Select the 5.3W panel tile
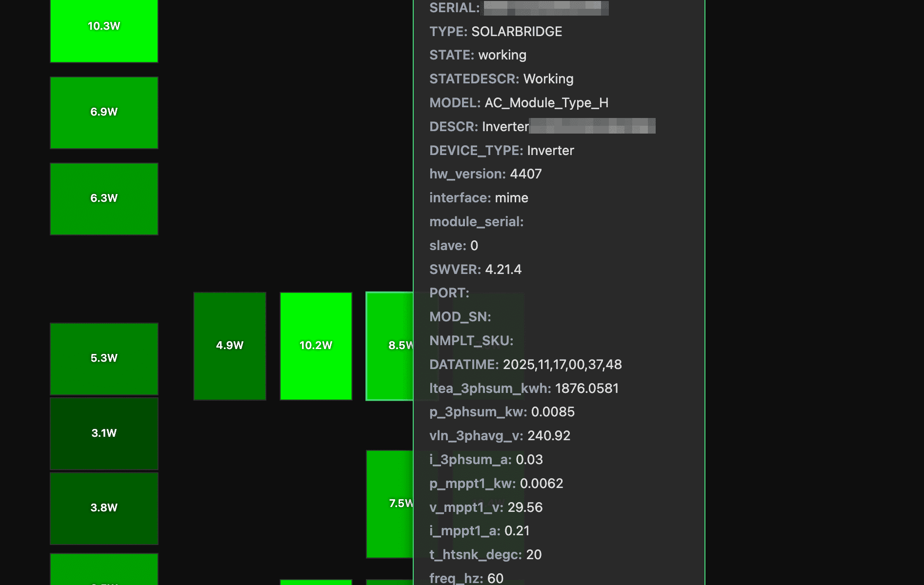 (x=104, y=358)
